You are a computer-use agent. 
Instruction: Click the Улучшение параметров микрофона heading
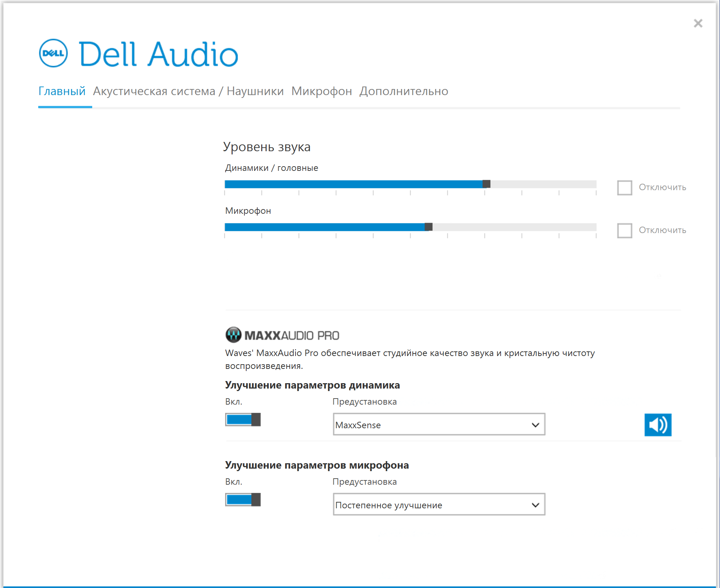tap(317, 465)
